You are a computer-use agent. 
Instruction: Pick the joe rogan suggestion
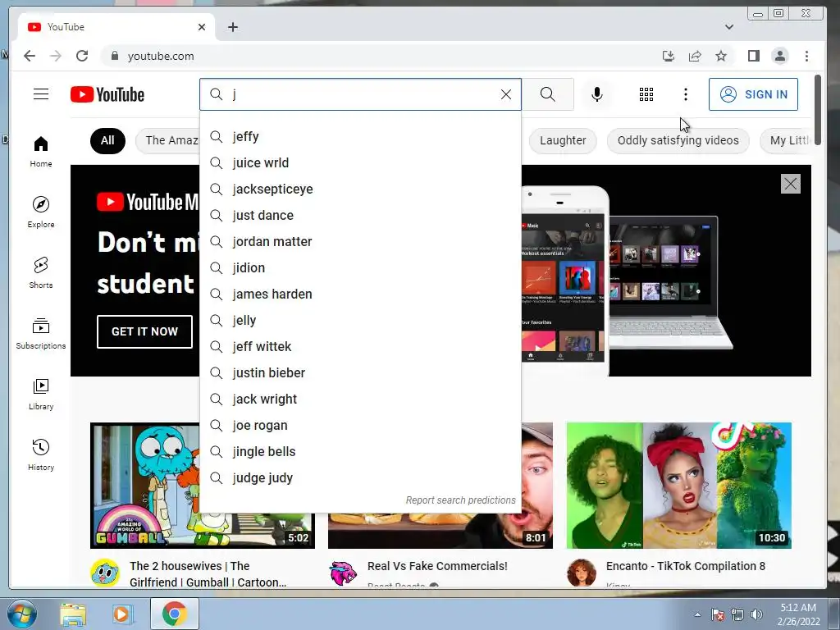(360, 426)
